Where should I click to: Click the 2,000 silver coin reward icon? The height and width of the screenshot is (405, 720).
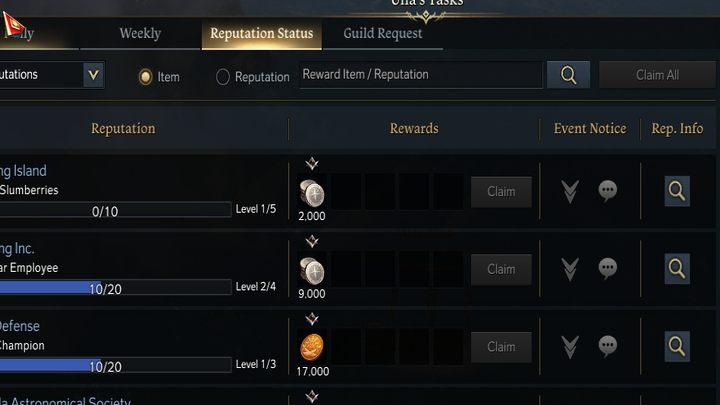pos(312,193)
